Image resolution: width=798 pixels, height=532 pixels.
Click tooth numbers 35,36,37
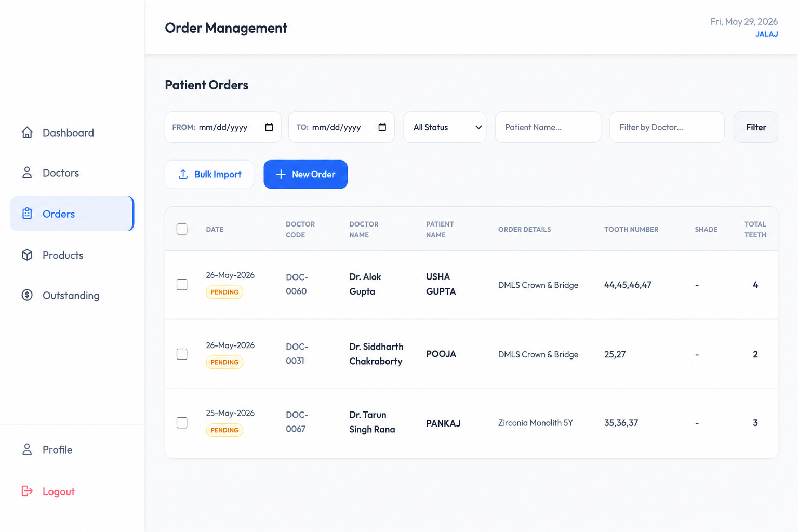click(x=621, y=423)
